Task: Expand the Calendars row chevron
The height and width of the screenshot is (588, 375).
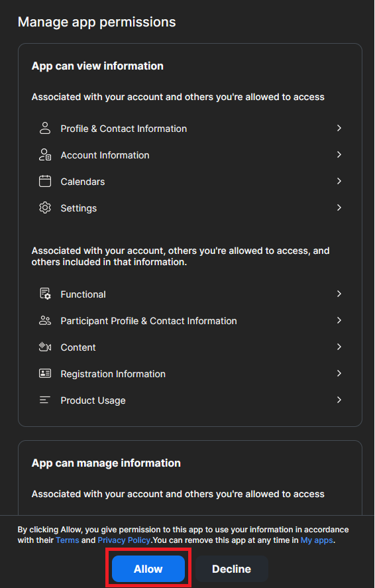Action: point(339,181)
